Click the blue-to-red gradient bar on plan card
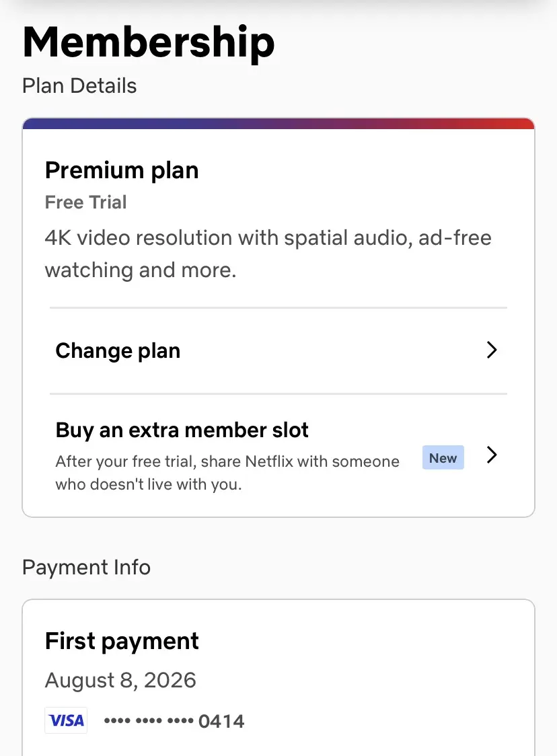Screen dimensions: 557x756 coord(278,124)
